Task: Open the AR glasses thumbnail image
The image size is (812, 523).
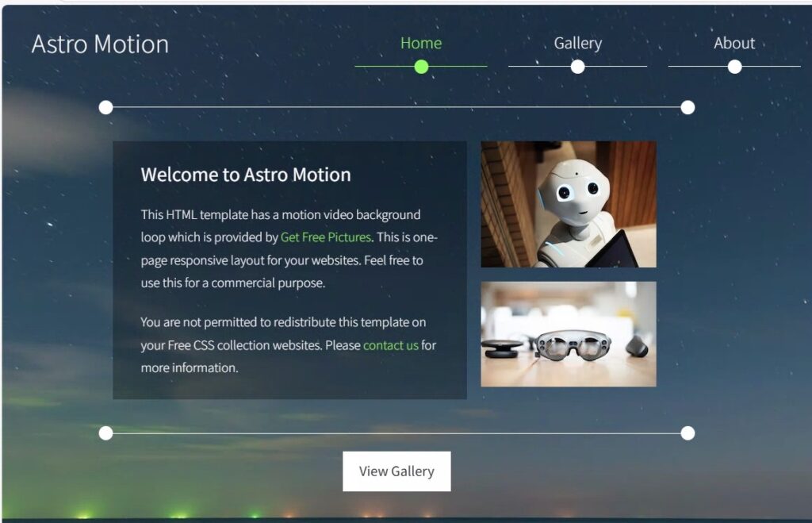Action: 569,334
